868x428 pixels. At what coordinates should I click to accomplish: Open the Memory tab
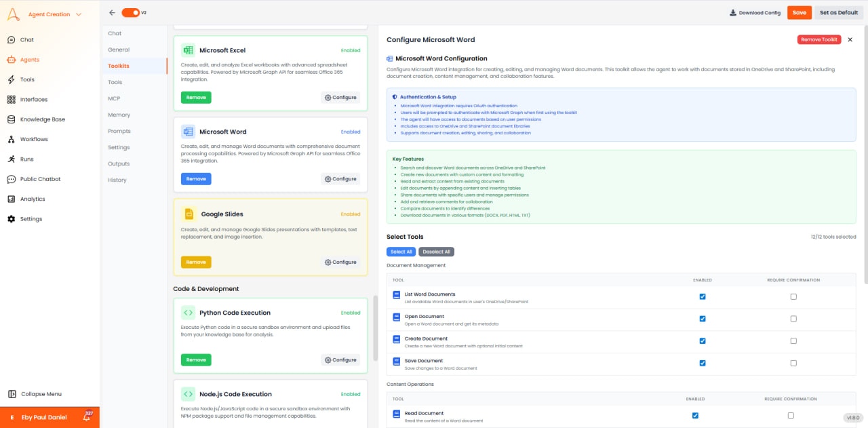pyautogui.click(x=119, y=115)
